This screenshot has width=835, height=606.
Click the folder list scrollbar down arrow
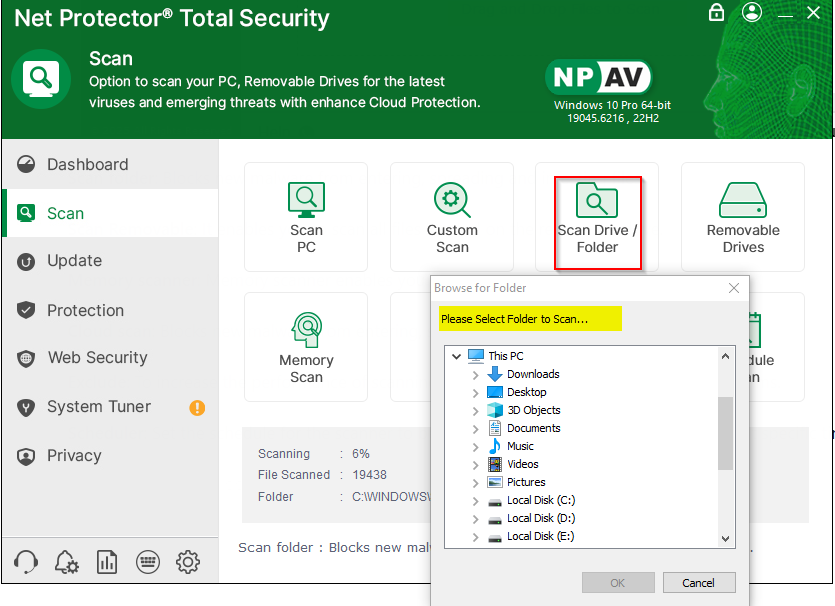(726, 539)
